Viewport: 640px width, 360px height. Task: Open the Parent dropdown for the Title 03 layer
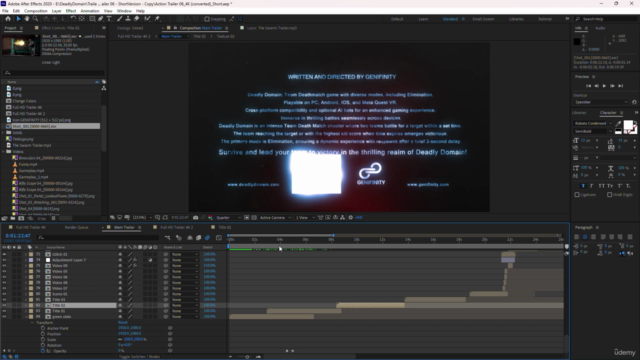[184, 300]
